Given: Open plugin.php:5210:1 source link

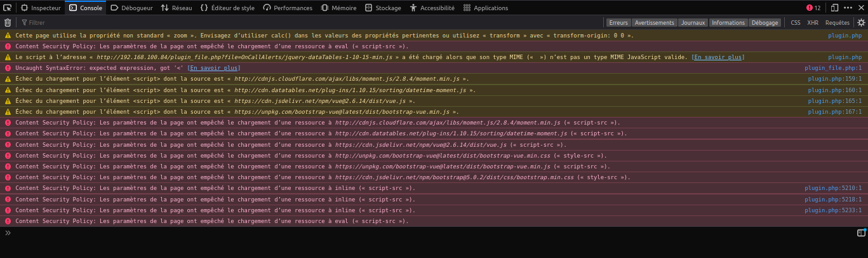Looking at the screenshot, I should [x=833, y=188].
